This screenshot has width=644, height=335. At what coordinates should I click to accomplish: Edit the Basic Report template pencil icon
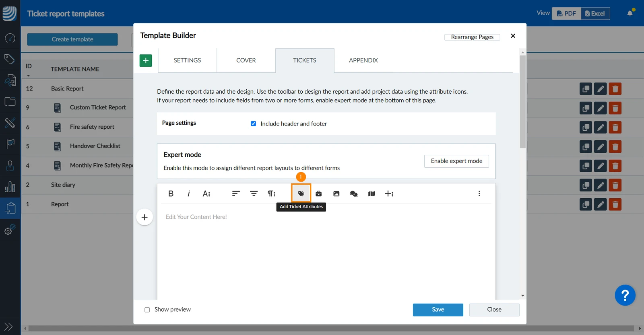[x=600, y=88]
